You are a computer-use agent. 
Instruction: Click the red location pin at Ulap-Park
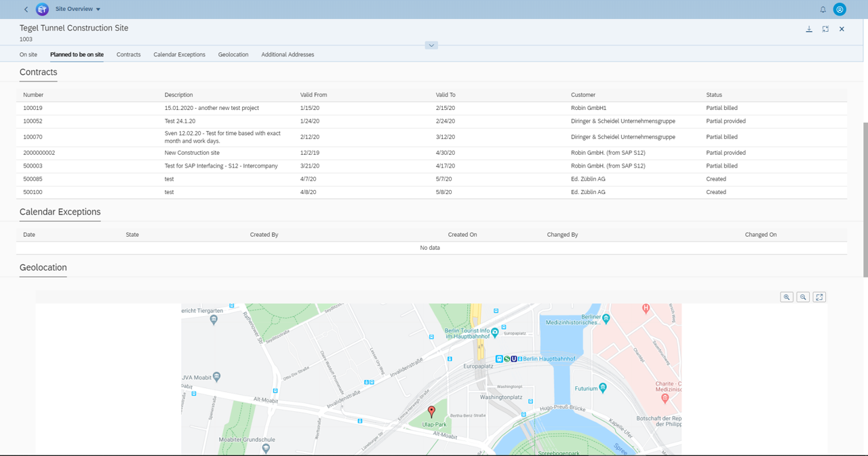(x=431, y=411)
